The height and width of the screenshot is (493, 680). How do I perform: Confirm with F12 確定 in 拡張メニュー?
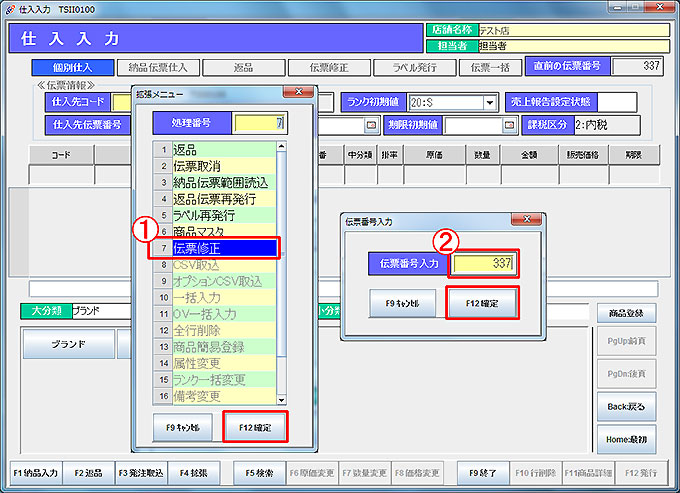click(x=255, y=428)
